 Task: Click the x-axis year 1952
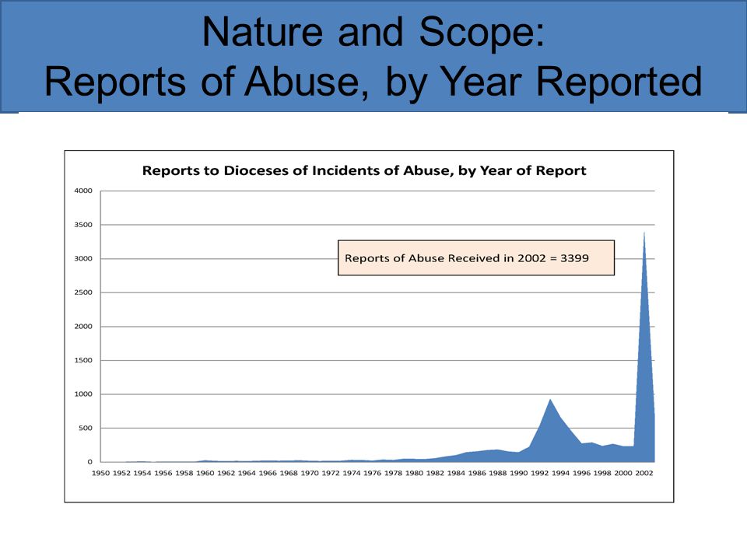click(x=121, y=473)
